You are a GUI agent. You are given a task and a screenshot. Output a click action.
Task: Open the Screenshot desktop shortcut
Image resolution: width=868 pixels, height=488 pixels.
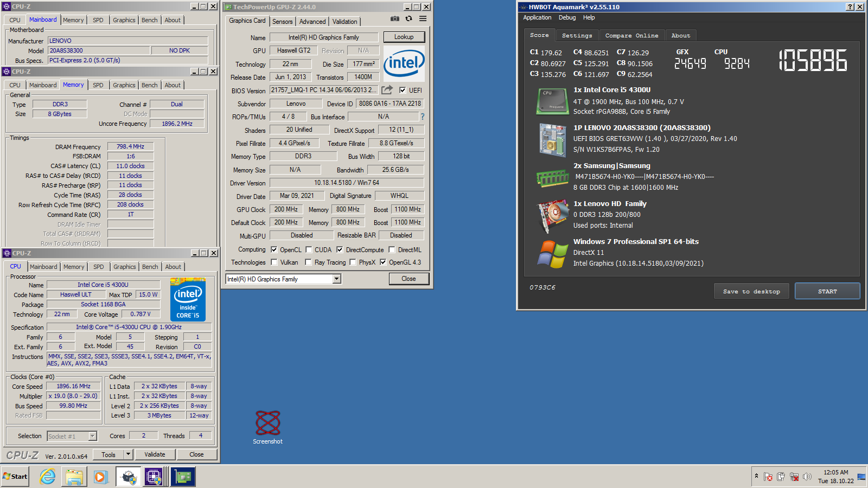267,427
